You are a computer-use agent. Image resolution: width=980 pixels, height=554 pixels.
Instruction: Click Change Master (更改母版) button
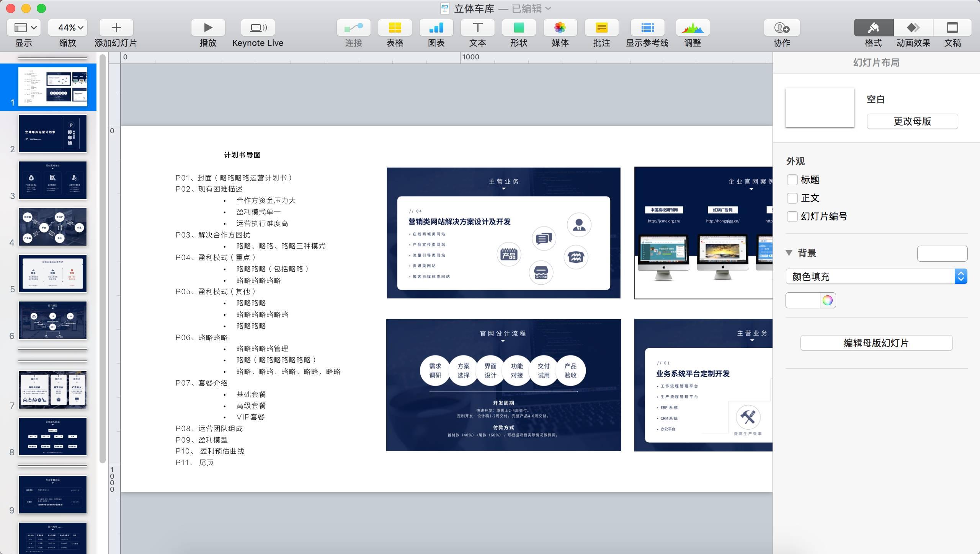912,121
